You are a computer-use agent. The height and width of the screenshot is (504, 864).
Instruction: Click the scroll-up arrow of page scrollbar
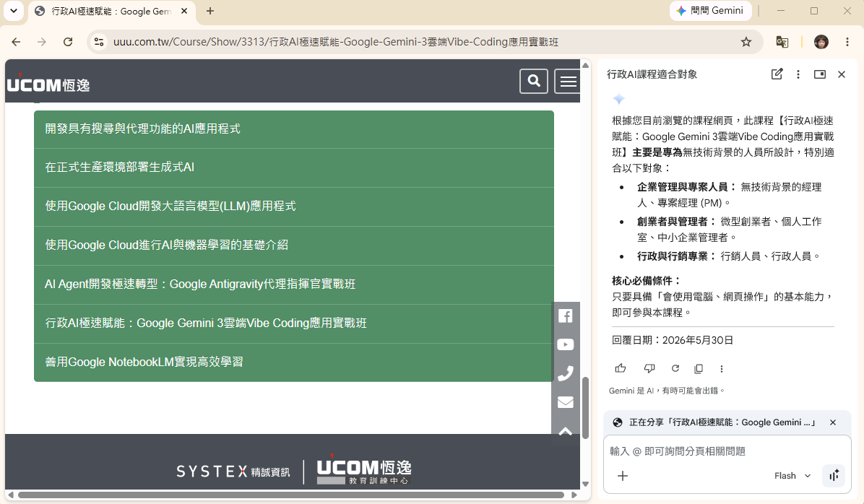tap(586, 66)
